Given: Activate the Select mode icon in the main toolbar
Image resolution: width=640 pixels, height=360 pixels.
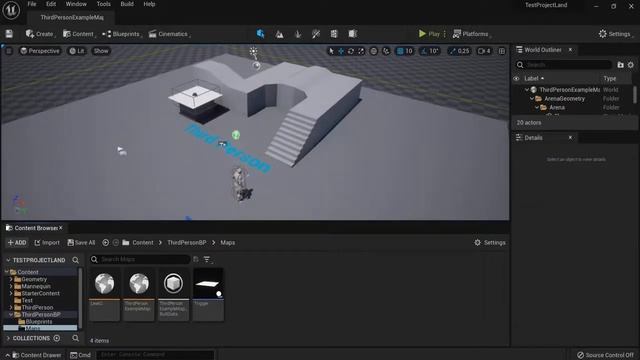Looking at the screenshot, I should point(260,34).
